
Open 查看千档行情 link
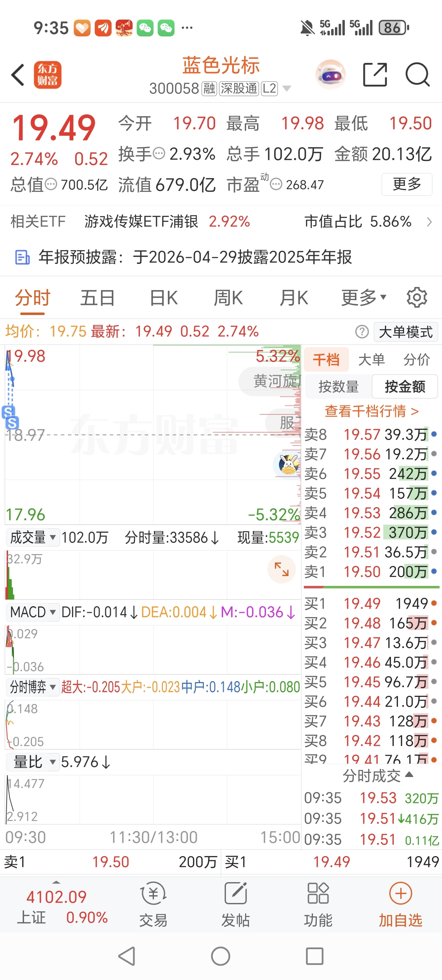click(372, 411)
